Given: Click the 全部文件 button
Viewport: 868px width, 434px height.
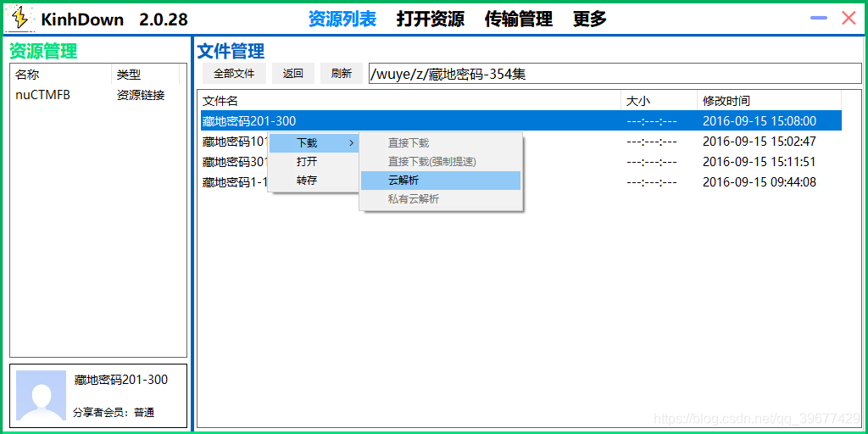Looking at the screenshot, I should pyautogui.click(x=234, y=73).
